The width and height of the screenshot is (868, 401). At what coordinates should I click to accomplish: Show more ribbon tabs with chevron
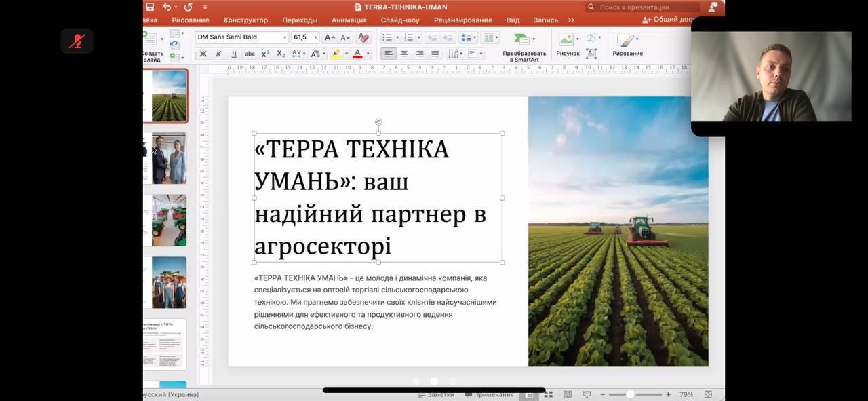[571, 20]
